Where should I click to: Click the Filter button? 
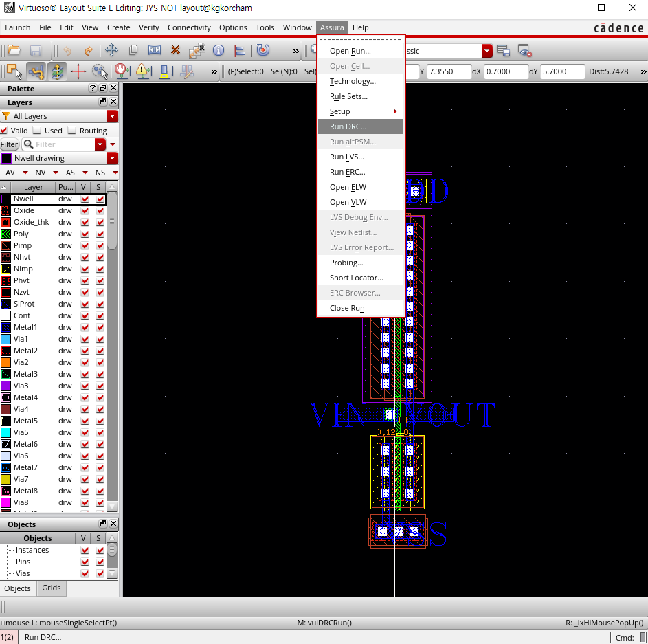9,144
